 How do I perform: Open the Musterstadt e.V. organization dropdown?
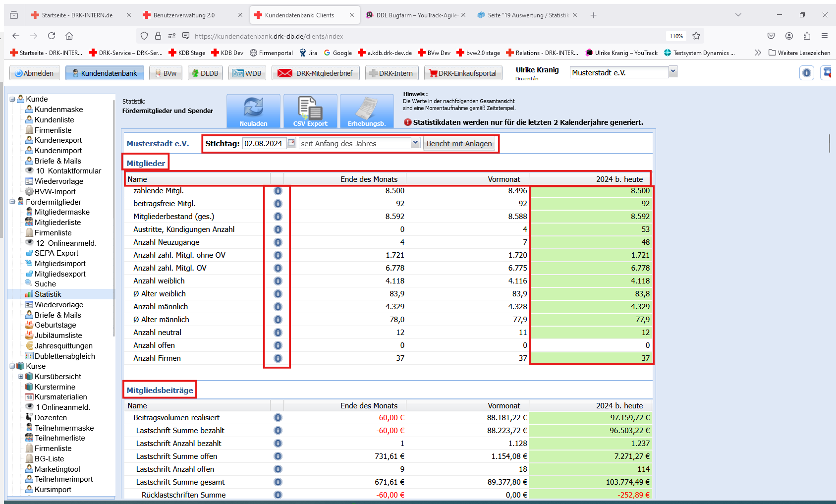tap(673, 72)
